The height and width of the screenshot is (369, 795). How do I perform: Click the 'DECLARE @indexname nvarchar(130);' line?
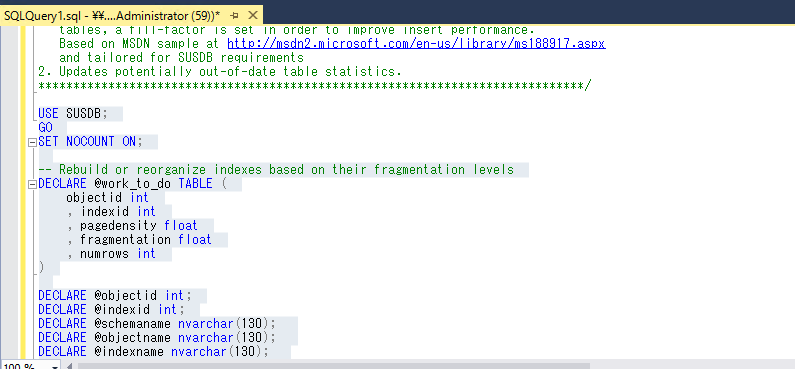(x=154, y=351)
